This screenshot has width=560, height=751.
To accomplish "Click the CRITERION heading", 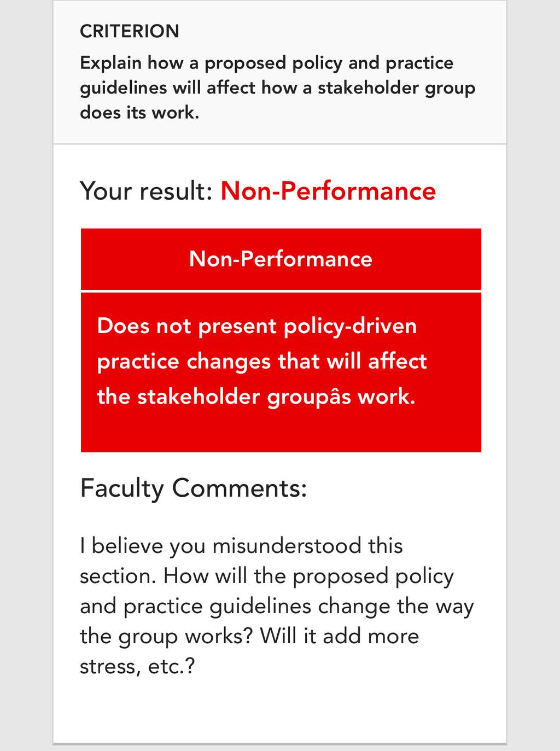I will click(x=130, y=31).
